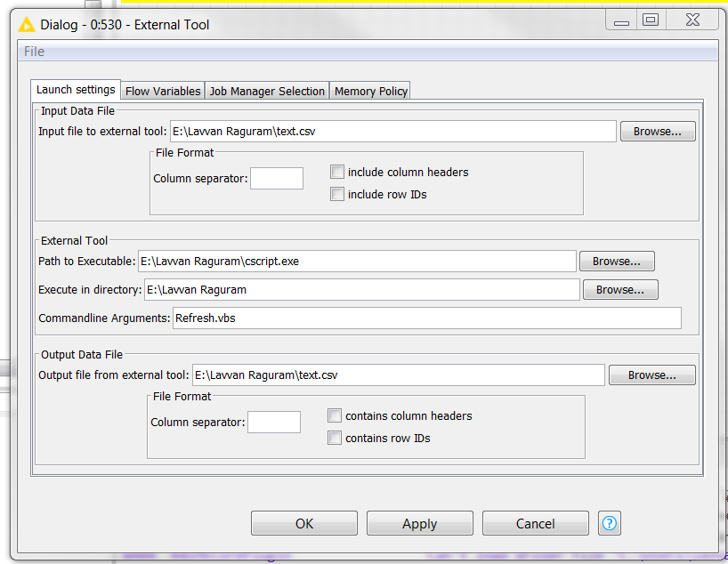The height and width of the screenshot is (564, 728).
Task: Toggle include row IDs checkbox
Action: coord(337,194)
